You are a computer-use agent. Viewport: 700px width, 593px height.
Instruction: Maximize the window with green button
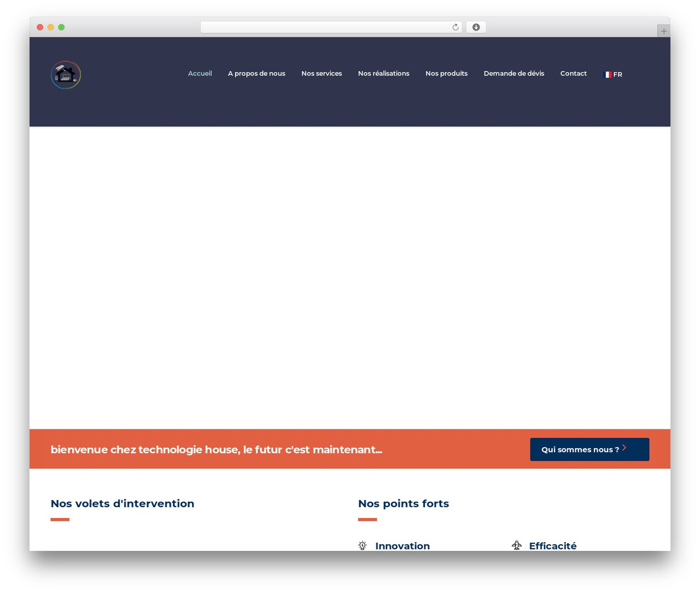click(61, 27)
